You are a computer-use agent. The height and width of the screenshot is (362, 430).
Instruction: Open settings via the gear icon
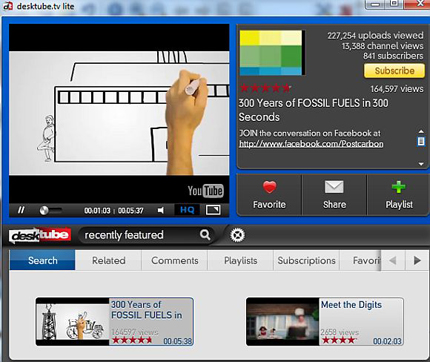(237, 235)
